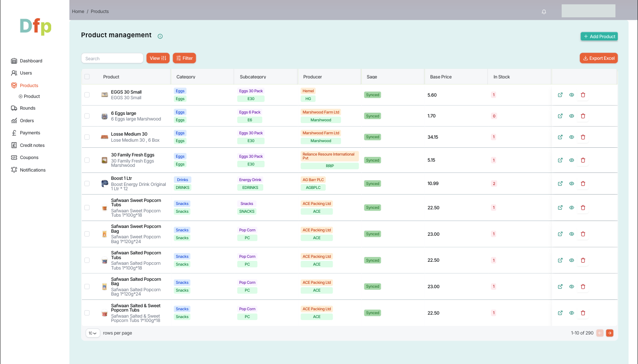Select all products with header checkbox
638x364 pixels.
point(87,77)
